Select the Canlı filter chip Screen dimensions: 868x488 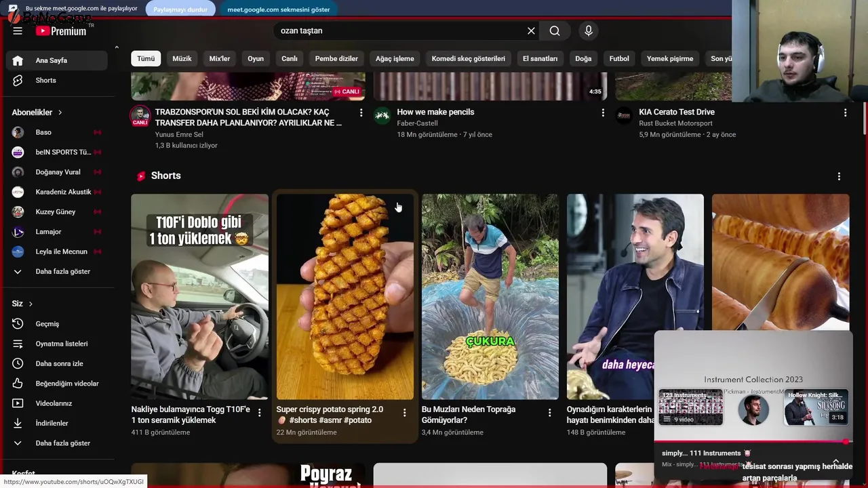coord(290,59)
